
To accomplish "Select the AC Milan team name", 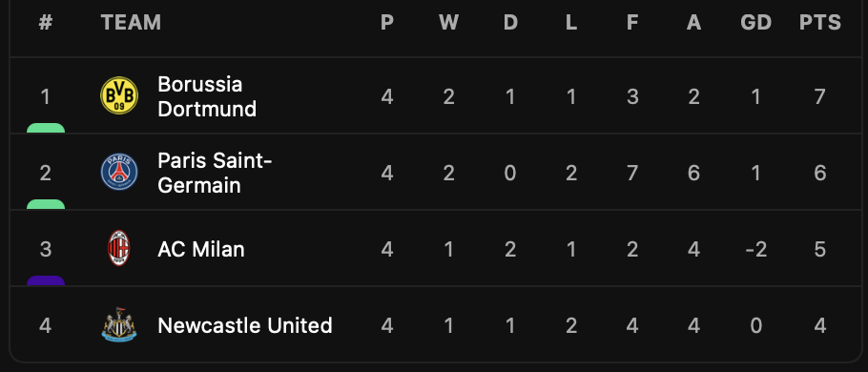I will 201,249.
